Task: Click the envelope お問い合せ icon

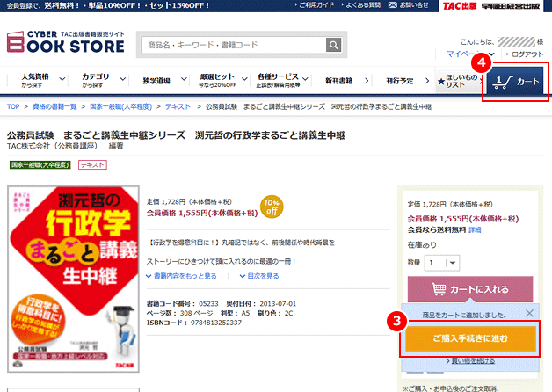Action: pyautogui.click(x=392, y=5)
